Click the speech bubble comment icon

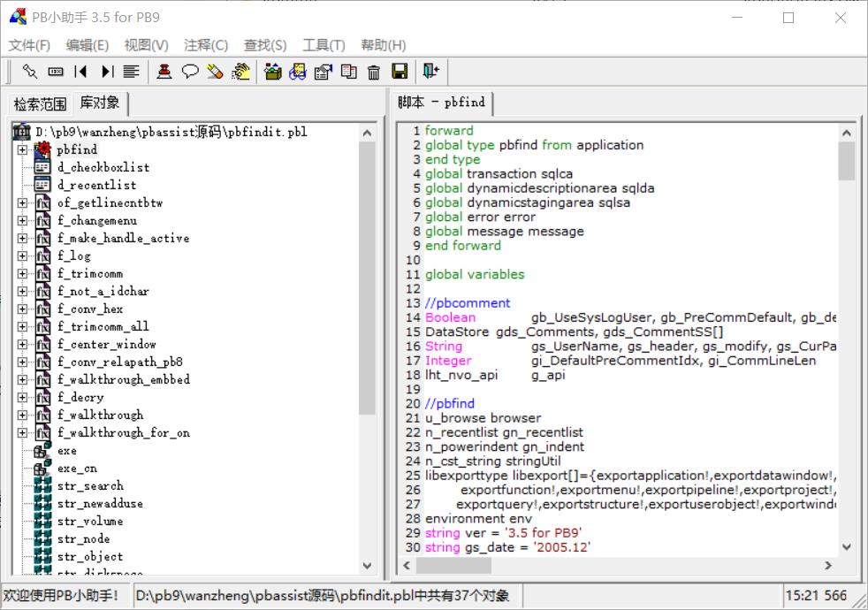[x=190, y=72]
